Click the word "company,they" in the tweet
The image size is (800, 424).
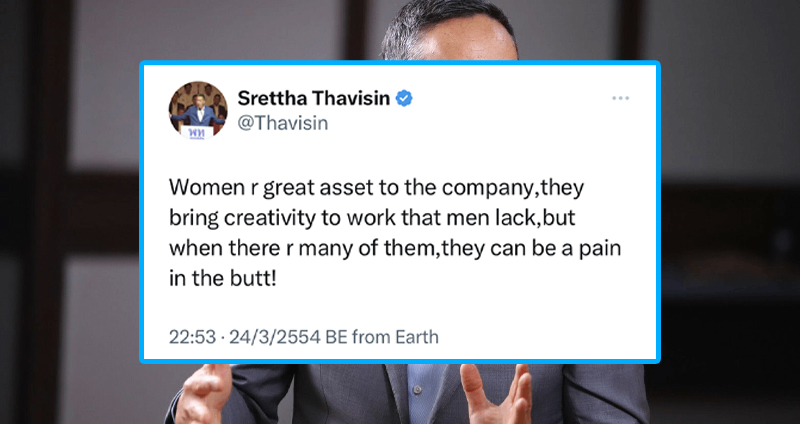pyautogui.click(x=512, y=189)
